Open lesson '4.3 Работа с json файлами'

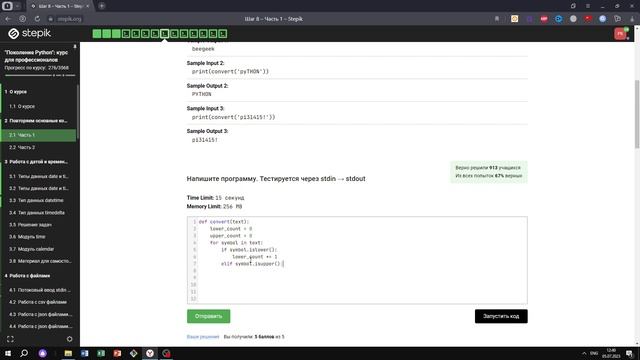click(39, 314)
